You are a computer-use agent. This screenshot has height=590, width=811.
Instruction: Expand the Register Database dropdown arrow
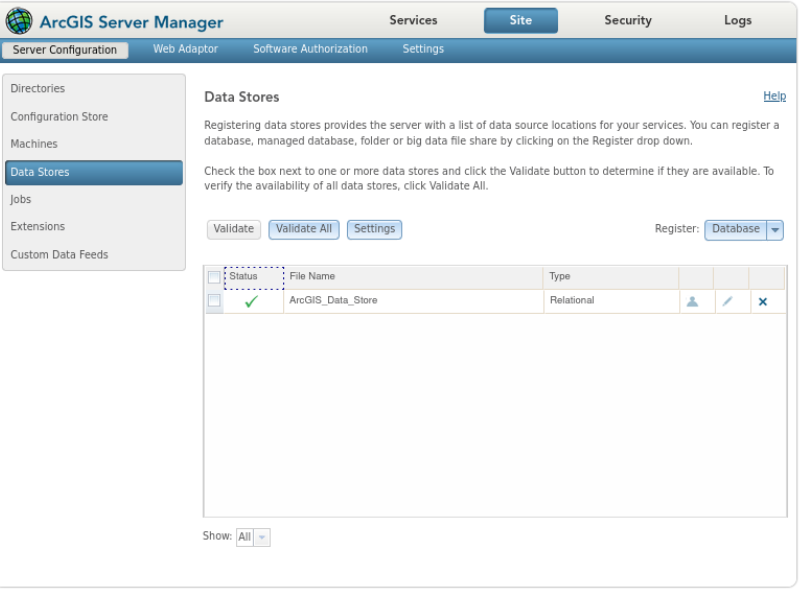coord(775,230)
